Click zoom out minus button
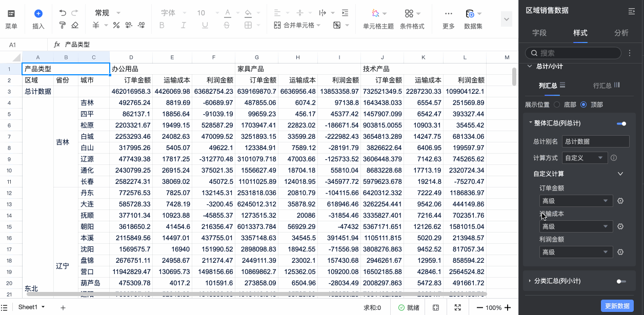 click(479, 308)
